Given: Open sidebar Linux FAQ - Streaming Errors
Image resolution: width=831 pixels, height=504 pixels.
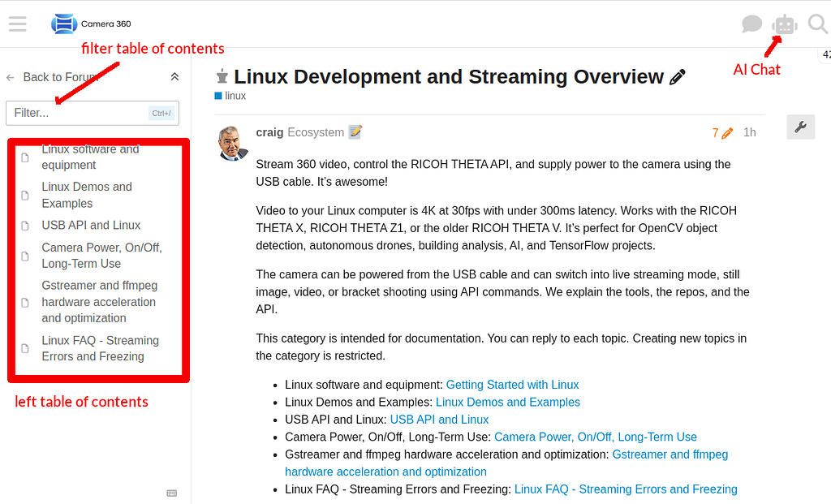Looking at the screenshot, I should click(x=100, y=348).
